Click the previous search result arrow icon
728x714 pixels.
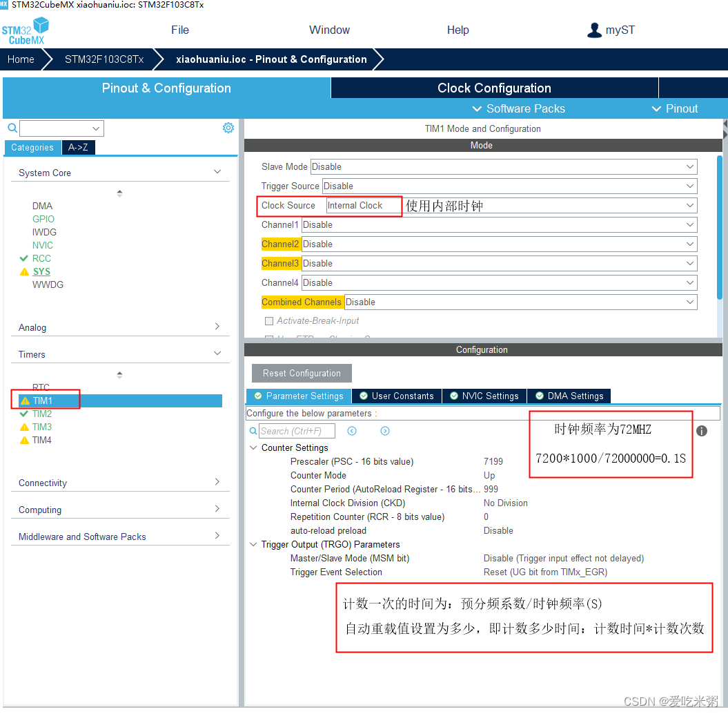click(352, 431)
